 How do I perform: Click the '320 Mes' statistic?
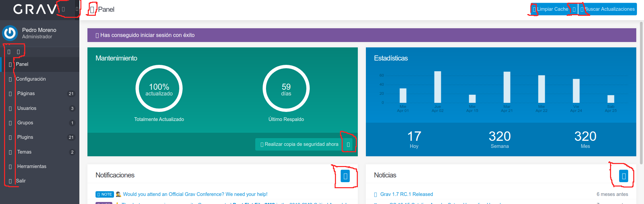pyautogui.click(x=585, y=139)
